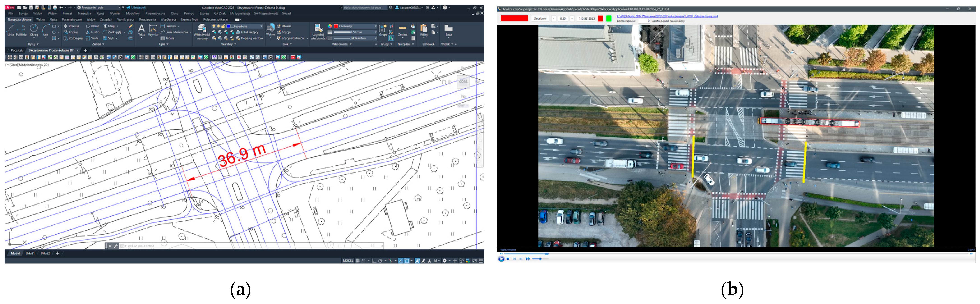Toggle layer lock icon in layer dropdown
980x304 pixels.
tap(223, 26)
